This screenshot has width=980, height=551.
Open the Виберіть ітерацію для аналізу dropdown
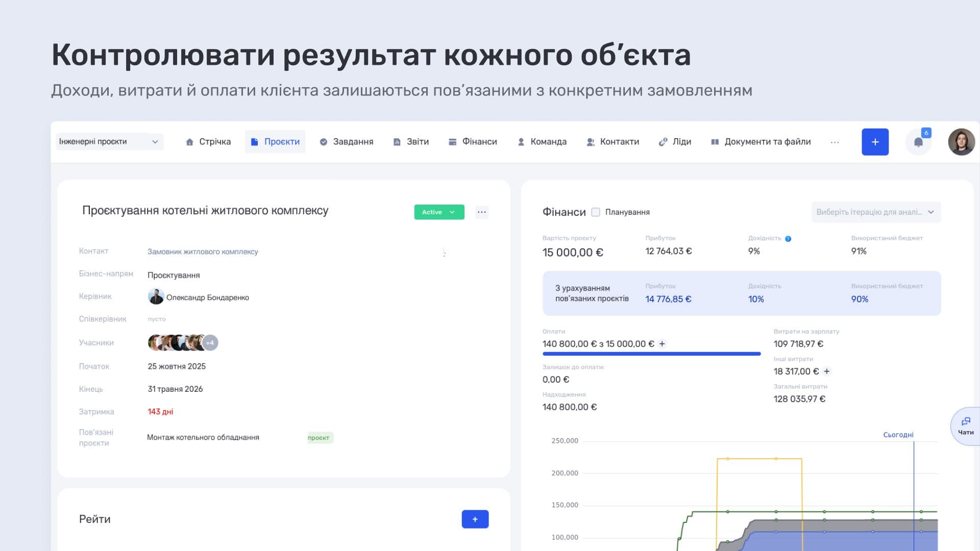click(x=876, y=212)
